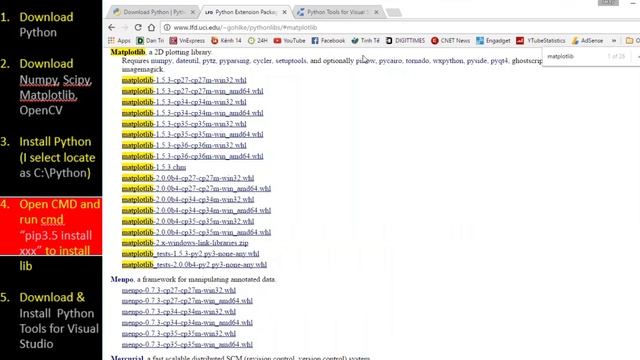This screenshot has width=640, height=360.
Task: Open the Engadget bookmark
Action: coord(493,40)
